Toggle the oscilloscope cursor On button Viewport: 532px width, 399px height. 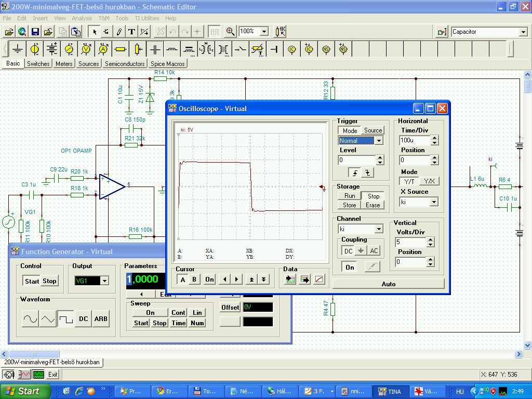click(209, 280)
